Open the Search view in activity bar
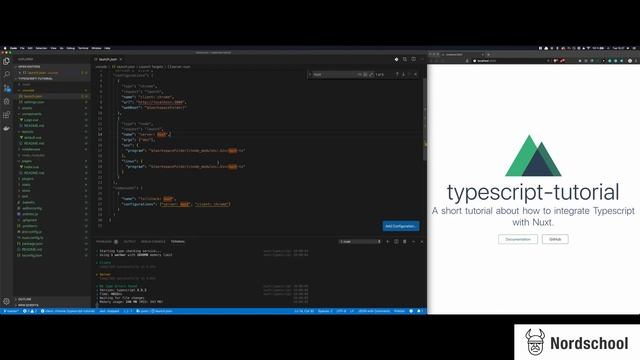Image resolution: width=640 pixels, height=360 pixels. pos(7,74)
